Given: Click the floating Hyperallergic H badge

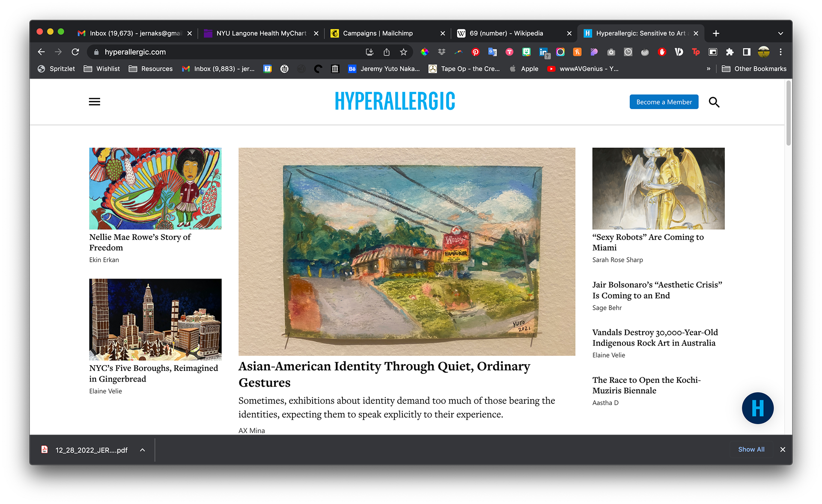Looking at the screenshot, I should click(757, 408).
